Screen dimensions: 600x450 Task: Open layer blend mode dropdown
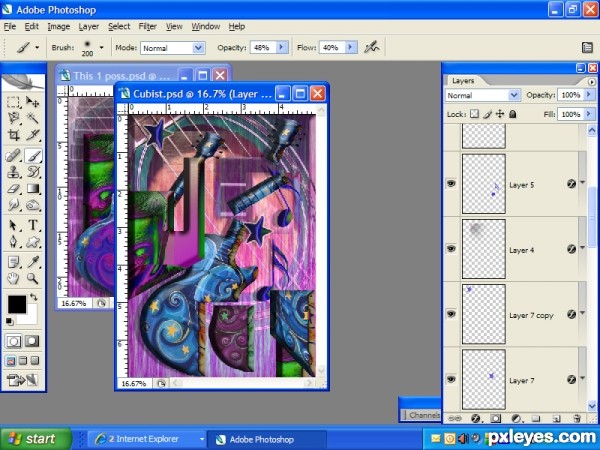[514, 95]
